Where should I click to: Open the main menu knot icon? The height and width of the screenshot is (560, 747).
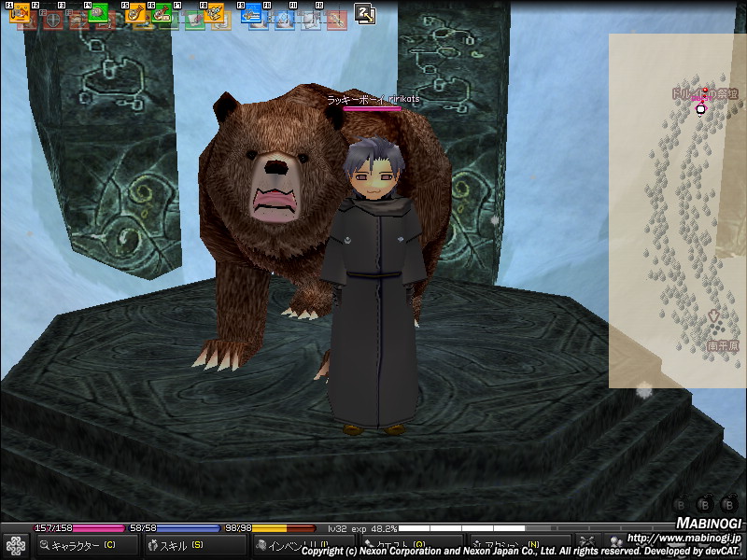pos(16,546)
